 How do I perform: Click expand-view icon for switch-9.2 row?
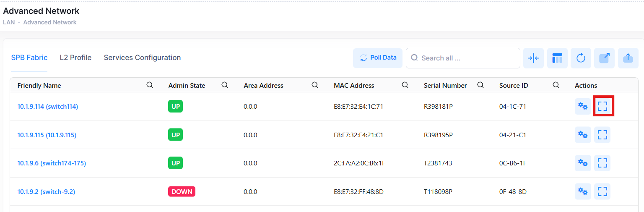point(602,191)
